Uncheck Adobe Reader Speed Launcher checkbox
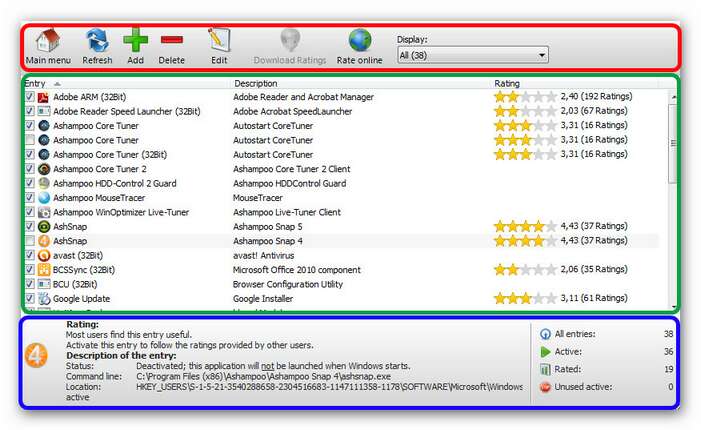 point(30,111)
